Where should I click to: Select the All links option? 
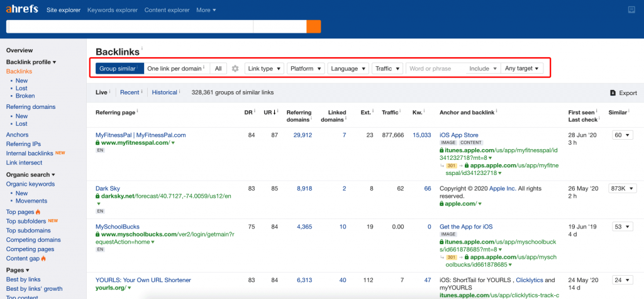[x=218, y=69]
